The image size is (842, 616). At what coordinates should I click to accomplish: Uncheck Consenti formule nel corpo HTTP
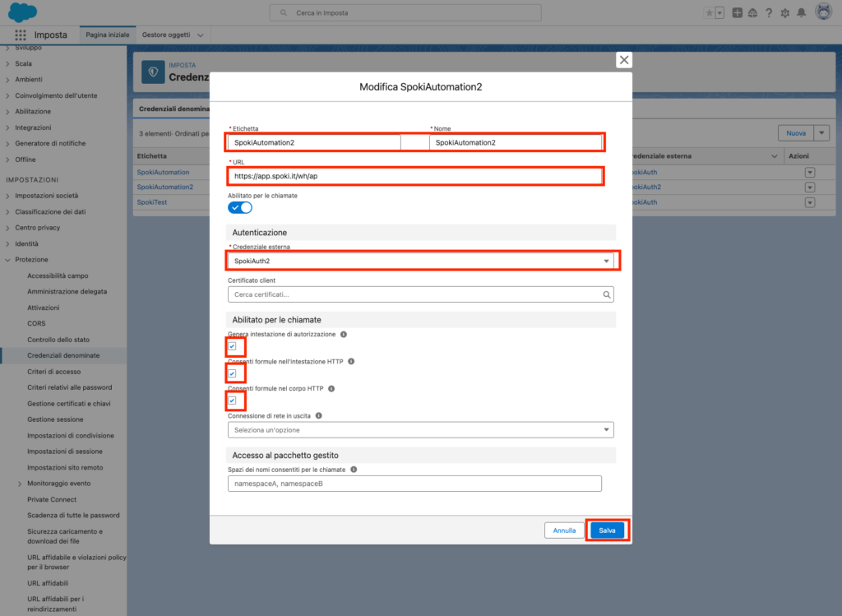(232, 401)
